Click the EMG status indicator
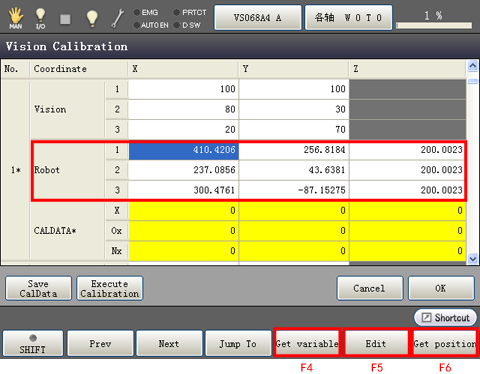 (146, 13)
